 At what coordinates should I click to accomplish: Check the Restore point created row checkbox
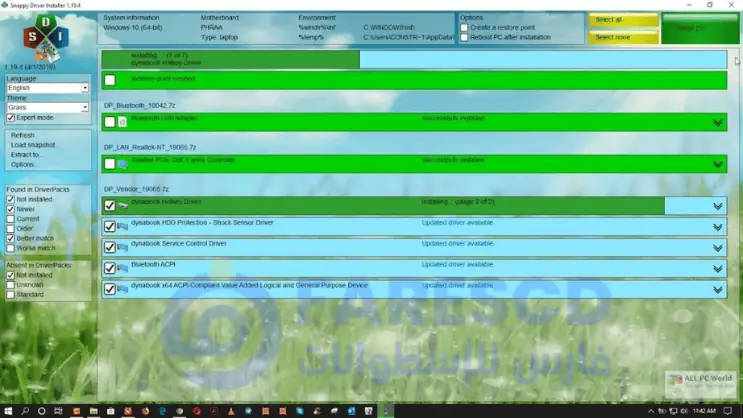pyautogui.click(x=109, y=80)
